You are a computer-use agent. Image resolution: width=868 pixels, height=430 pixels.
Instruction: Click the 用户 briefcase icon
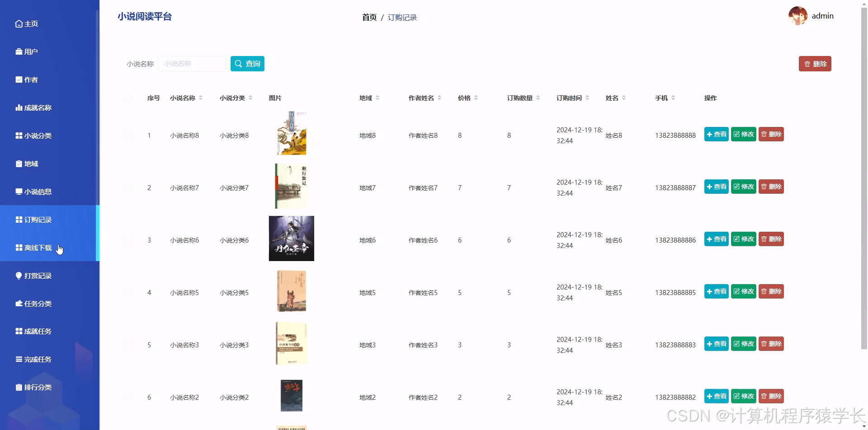coord(19,51)
